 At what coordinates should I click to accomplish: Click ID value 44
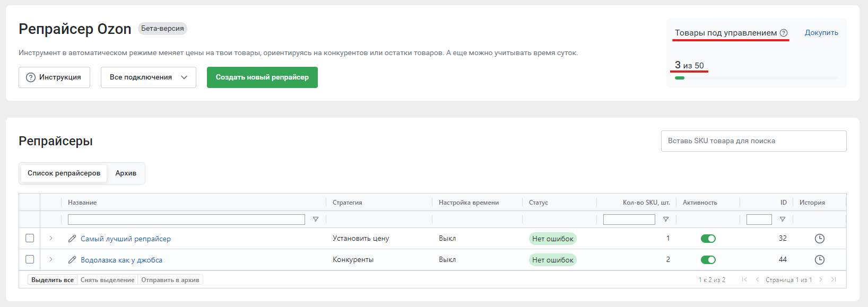tap(783, 259)
